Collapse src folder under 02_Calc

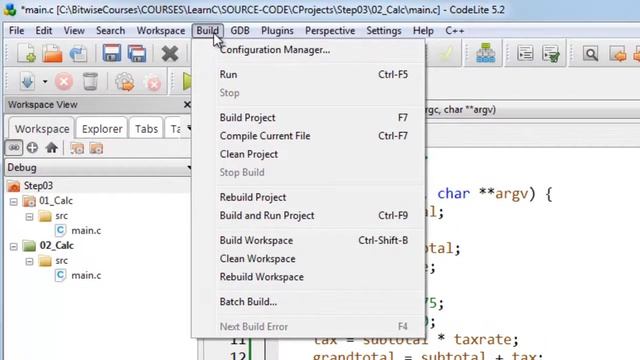coord(29,261)
